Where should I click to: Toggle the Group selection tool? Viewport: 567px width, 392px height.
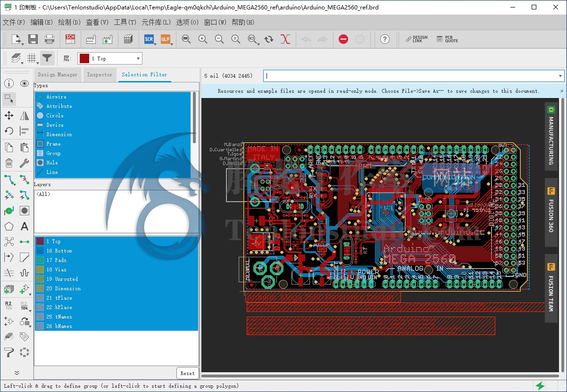(9, 99)
